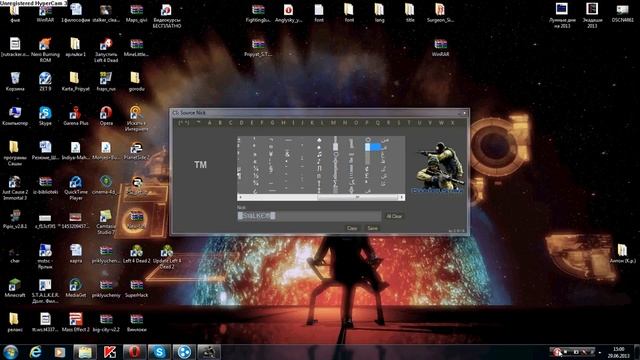Open Nero Burning ROM shortcut
Image resolution: width=640 pixels, height=360 pixels.
45,50
